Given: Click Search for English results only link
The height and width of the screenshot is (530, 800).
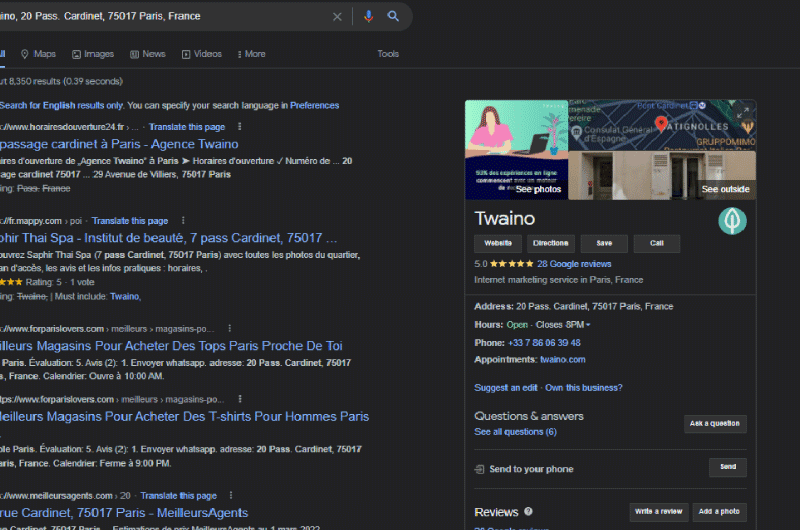Looking at the screenshot, I should point(61,105).
